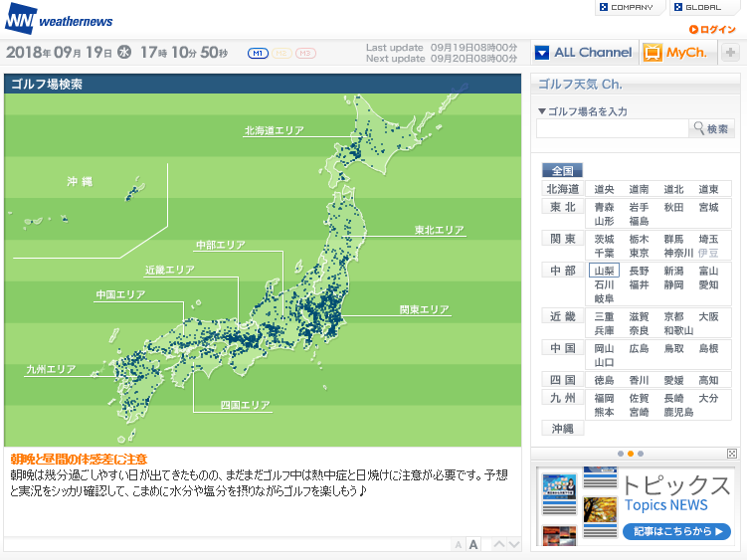Expand the ALL Channel dropdown
747x560 pixels.
click(584, 53)
